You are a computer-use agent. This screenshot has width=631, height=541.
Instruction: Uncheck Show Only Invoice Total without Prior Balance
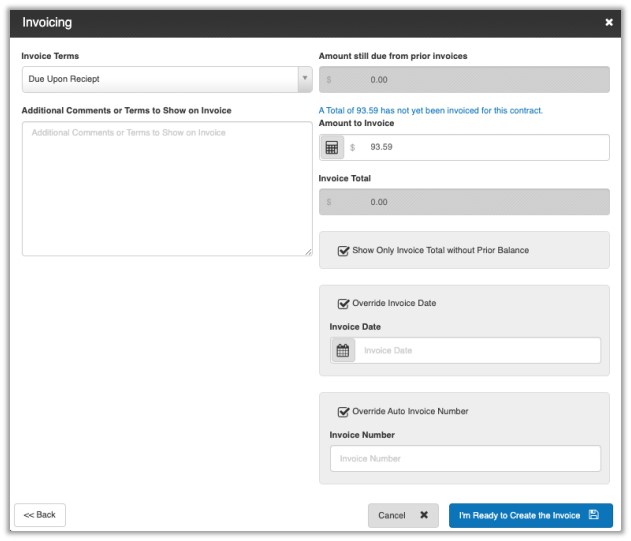344,250
